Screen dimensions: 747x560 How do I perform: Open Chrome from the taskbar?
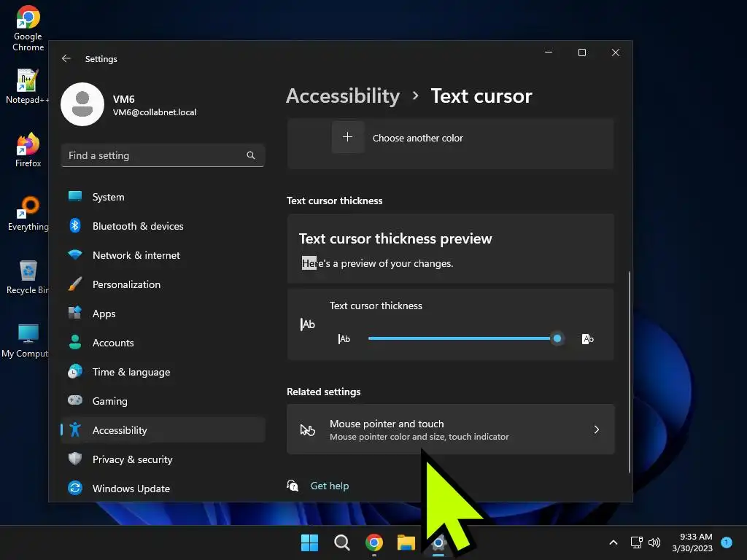(374, 542)
